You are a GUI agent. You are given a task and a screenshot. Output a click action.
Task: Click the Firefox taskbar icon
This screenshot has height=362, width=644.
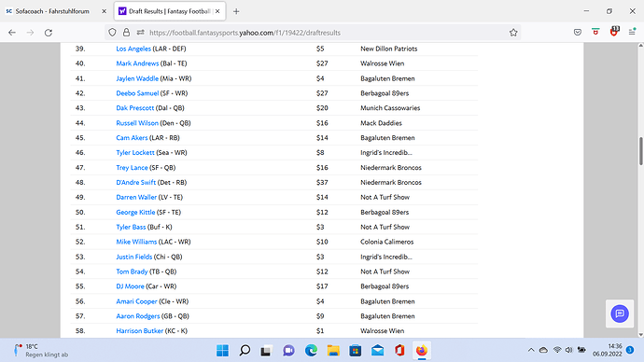[x=422, y=350]
